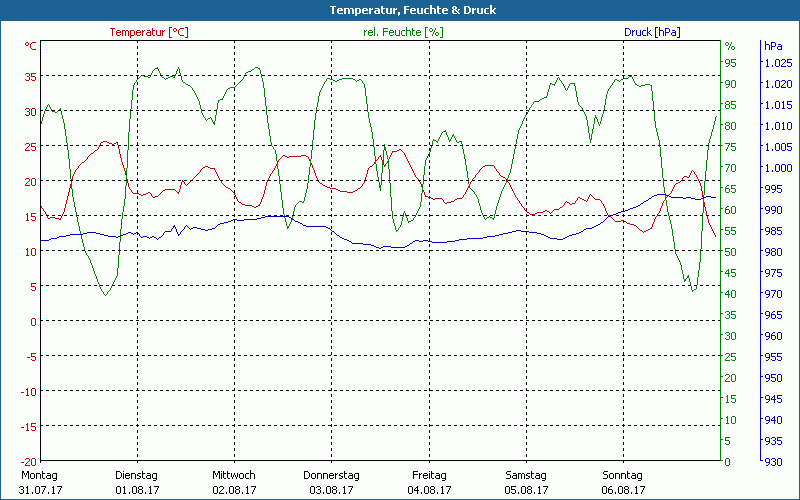Click the '02.08.17' date label
This screenshot has width=800, height=500.
(x=234, y=490)
